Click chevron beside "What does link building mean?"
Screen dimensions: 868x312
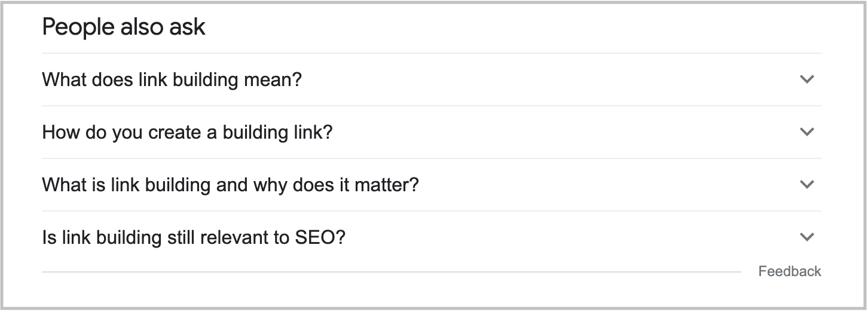(x=806, y=79)
